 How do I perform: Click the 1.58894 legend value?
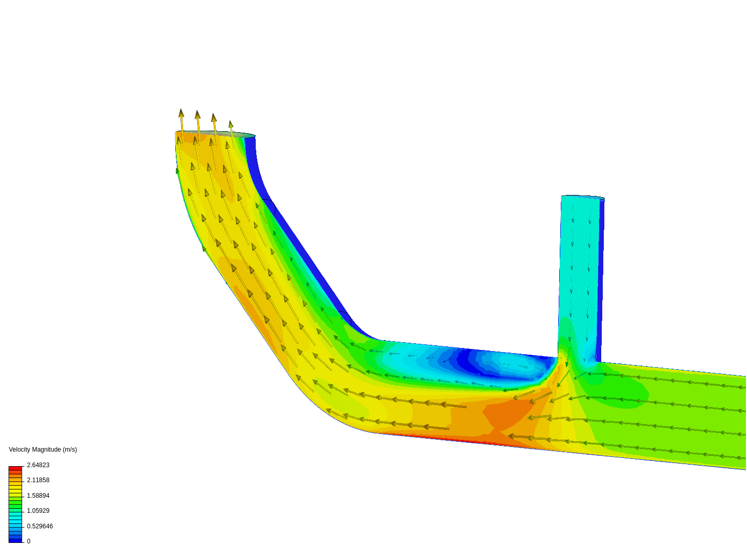click(38, 496)
